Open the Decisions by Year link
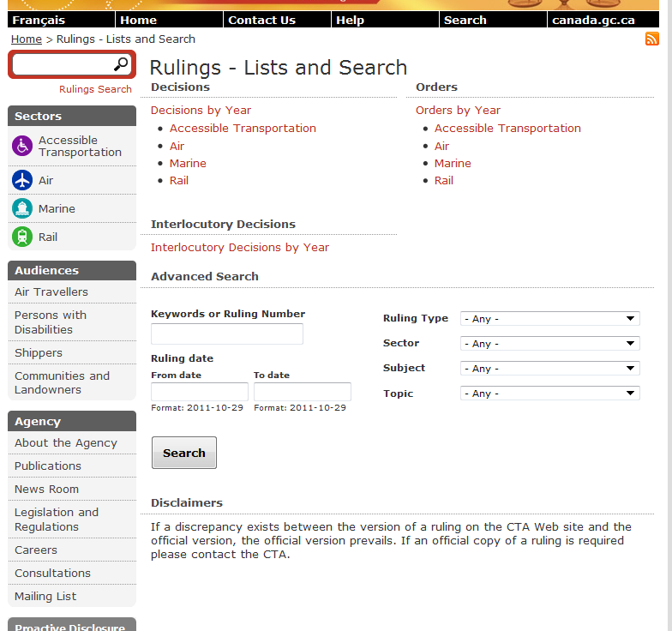 pyautogui.click(x=201, y=111)
